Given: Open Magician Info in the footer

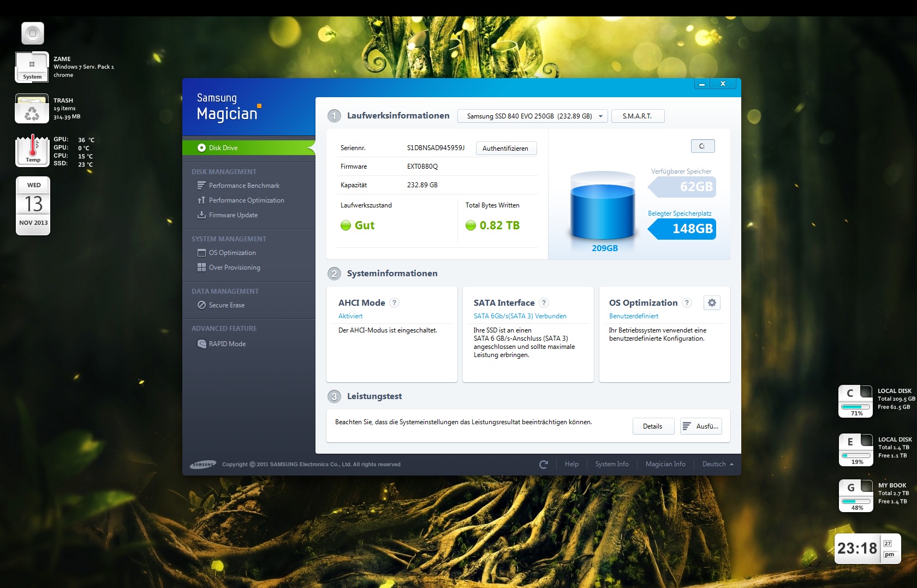Looking at the screenshot, I should coord(665,464).
